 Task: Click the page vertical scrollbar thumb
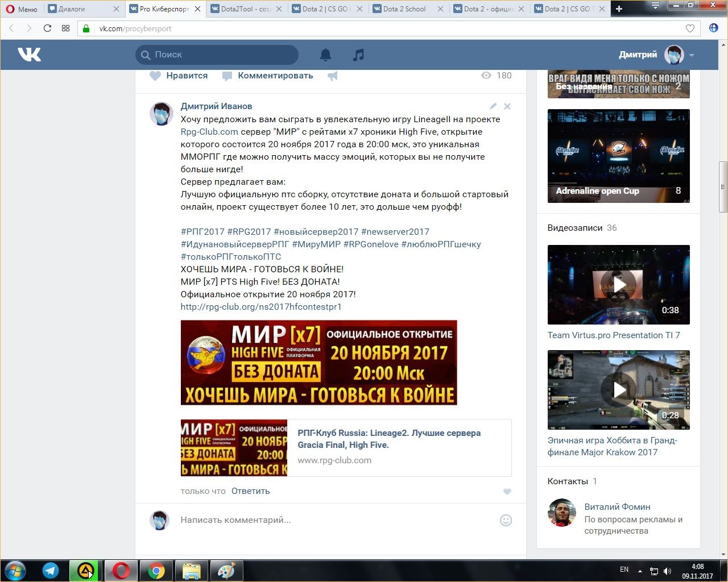[x=723, y=186]
